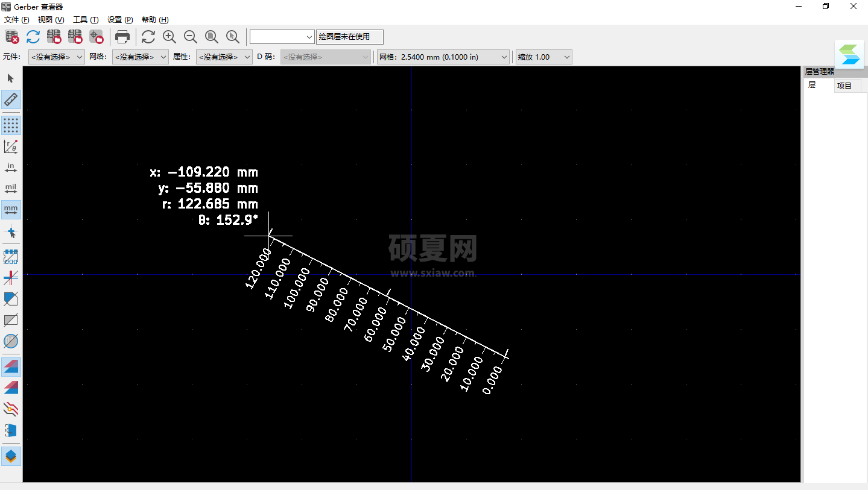The height and width of the screenshot is (490, 868).
Task: Open the 网格 2.5400 mm grid dropdown
Action: click(443, 57)
